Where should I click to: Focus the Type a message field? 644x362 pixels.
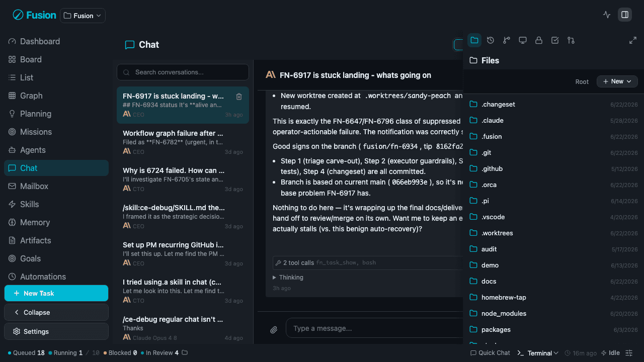pyautogui.click(x=374, y=328)
